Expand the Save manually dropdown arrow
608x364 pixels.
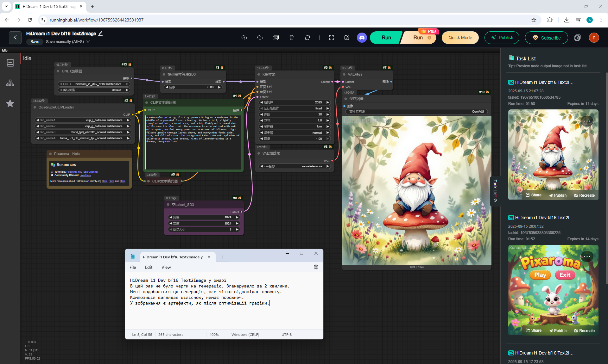point(88,42)
